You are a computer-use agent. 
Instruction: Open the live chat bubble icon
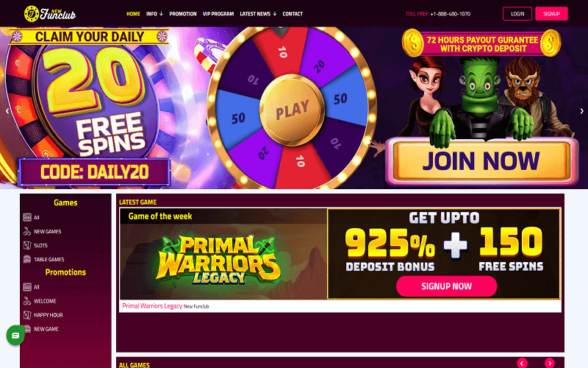15,335
